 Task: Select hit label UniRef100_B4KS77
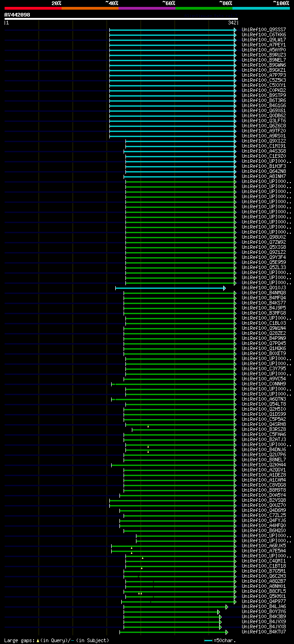pyautogui.click(x=264, y=303)
